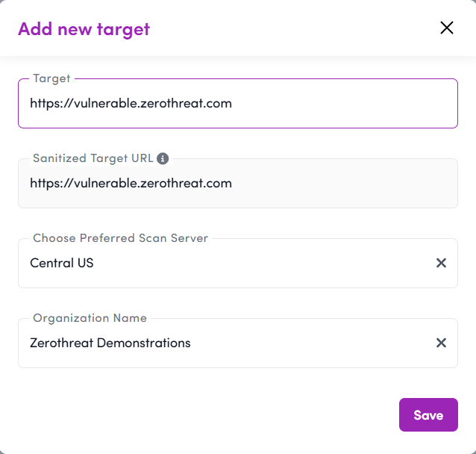Select the "Zerothreat Demonstrations" value text
476x454 pixels.
tap(110, 343)
